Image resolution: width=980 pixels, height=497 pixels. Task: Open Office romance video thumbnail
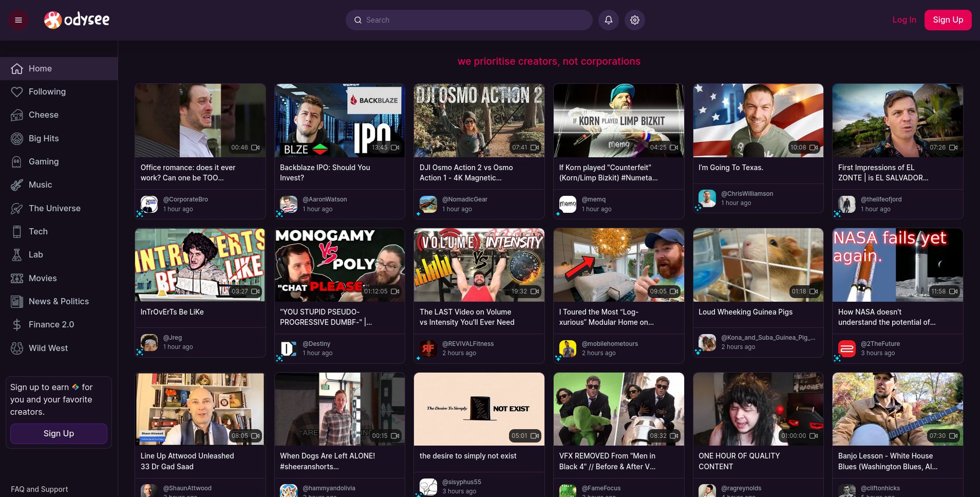200,120
